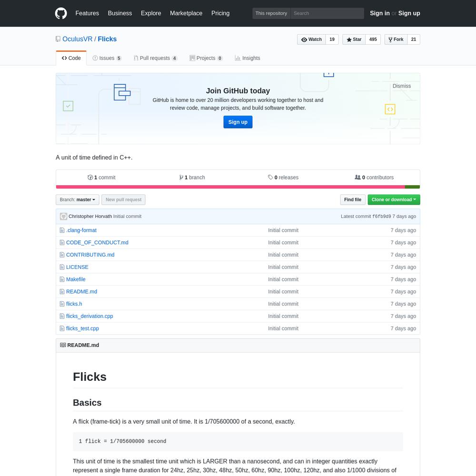
Task: Click the Initial commit message beside Christopher Horvath
Action: [127, 217]
